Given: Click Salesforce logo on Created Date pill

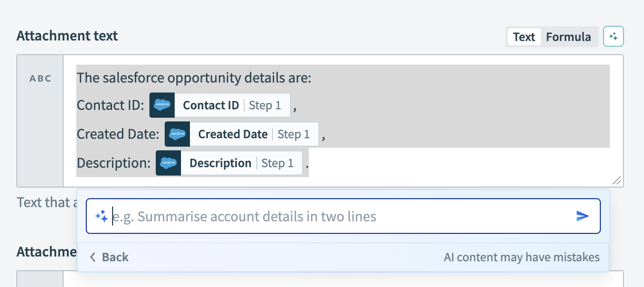Looking at the screenshot, I should (177, 135).
